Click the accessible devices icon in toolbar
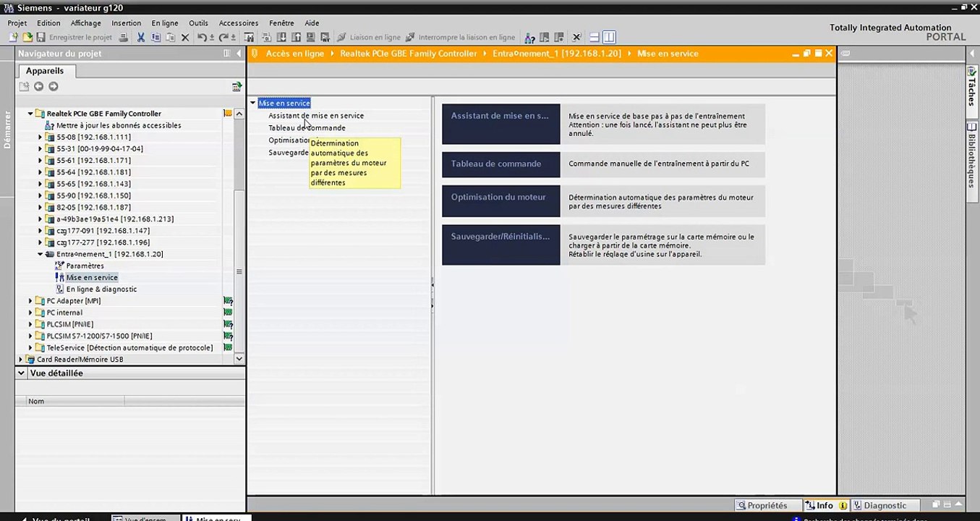This screenshot has height=521, width=980. [x=530, y=37]
